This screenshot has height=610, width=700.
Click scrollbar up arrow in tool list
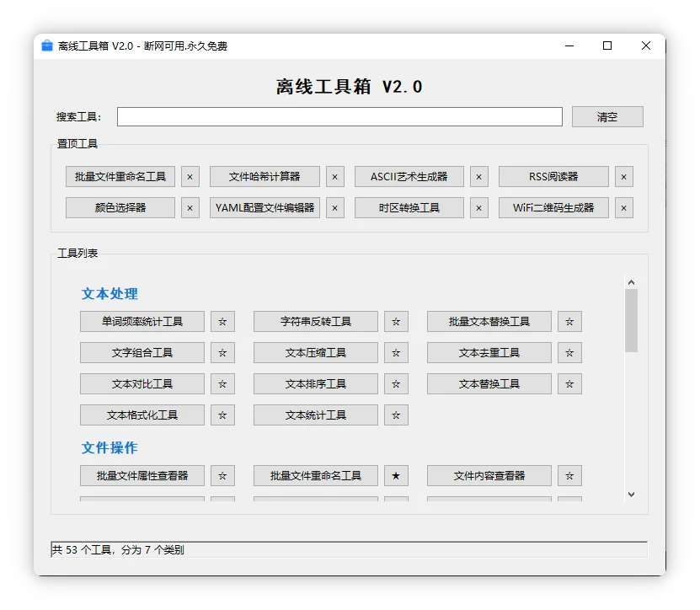(631, 283)
